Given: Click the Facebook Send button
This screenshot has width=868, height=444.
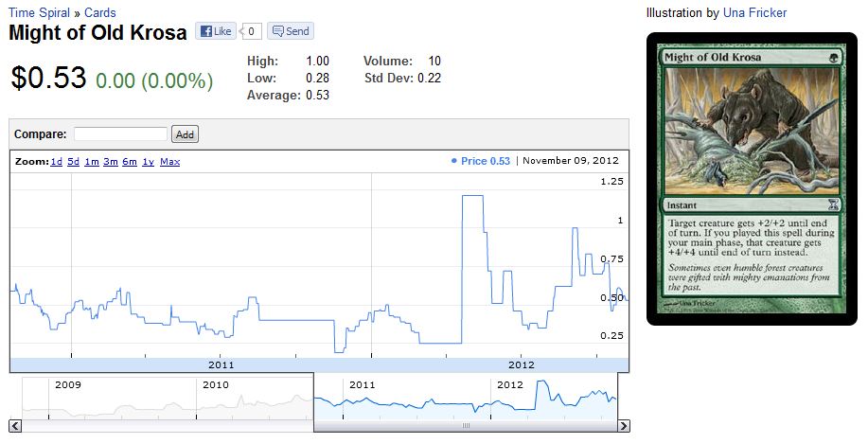Looking at the screenshot, I should [291, 31].
